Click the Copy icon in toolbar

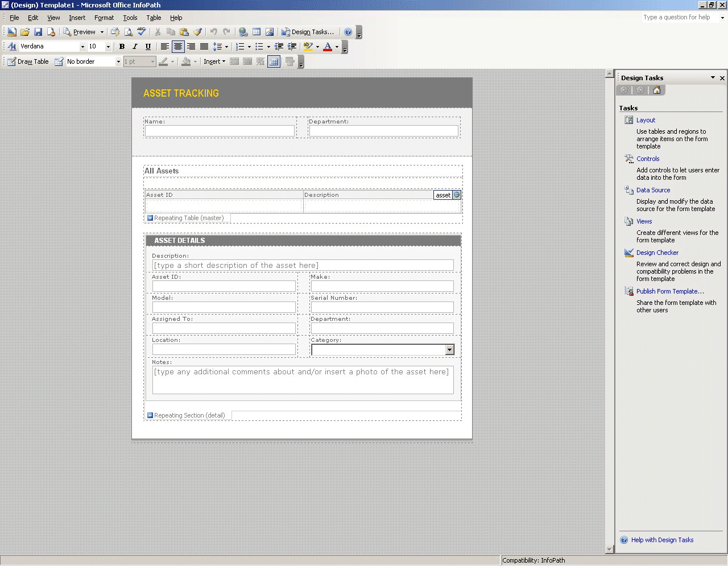171,32
